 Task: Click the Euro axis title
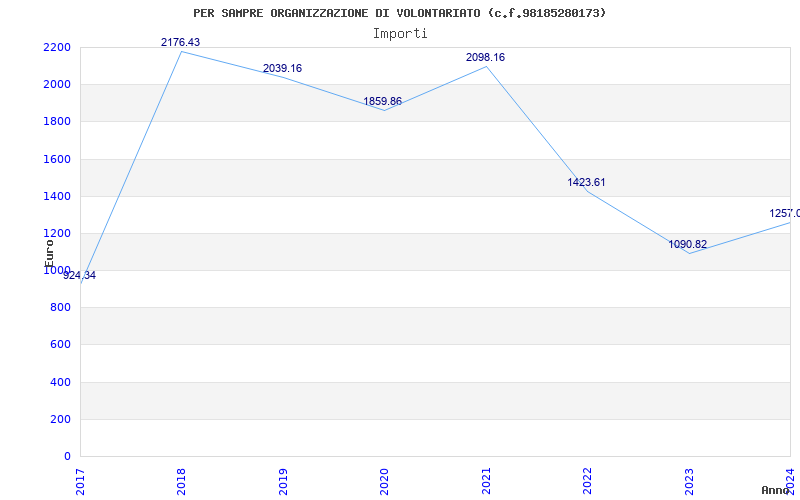(x=48, y=253)
